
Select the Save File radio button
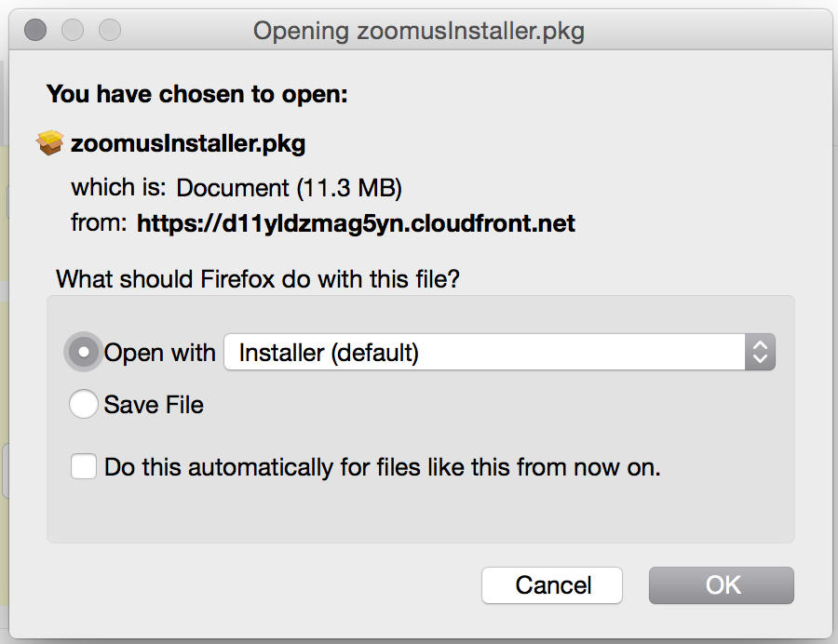83,404
